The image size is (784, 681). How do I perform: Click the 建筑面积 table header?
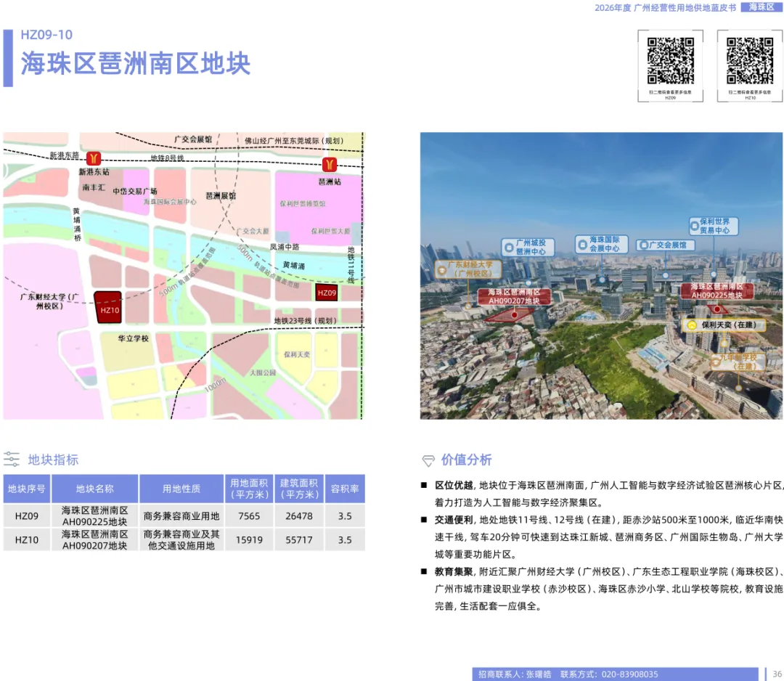tap(299, 489)
